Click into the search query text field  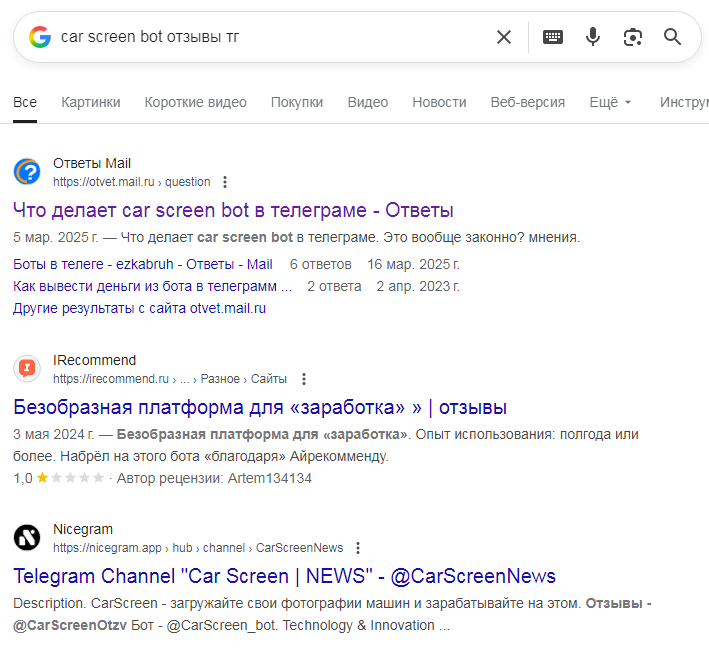[271, 37]
